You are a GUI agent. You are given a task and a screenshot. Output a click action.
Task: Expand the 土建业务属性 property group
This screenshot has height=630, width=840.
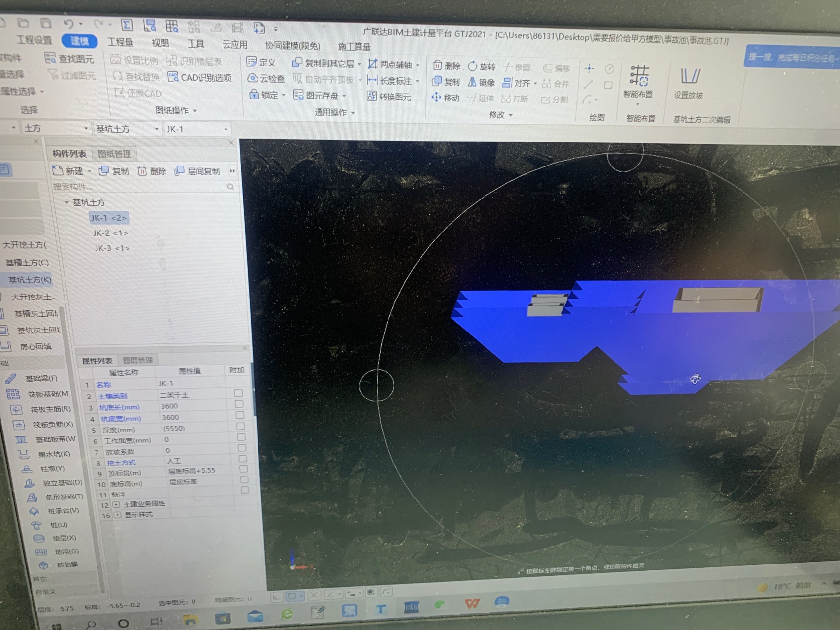[x=116, y=504]
